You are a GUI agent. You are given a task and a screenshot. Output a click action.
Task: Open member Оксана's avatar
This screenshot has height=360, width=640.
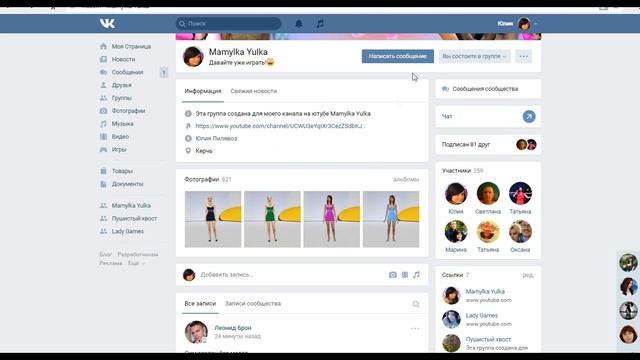pyautogui.click(x=520, y=231)
